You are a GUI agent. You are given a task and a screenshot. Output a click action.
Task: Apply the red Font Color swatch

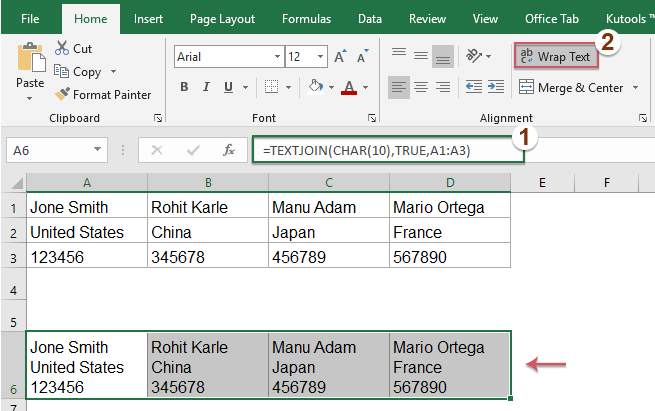(349, 87)
